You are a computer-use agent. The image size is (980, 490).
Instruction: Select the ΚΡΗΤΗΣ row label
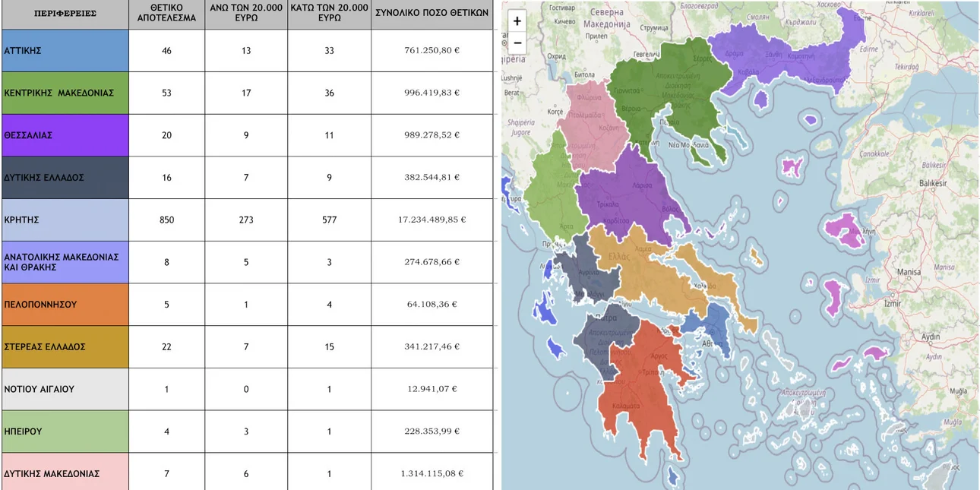point(65,220)
